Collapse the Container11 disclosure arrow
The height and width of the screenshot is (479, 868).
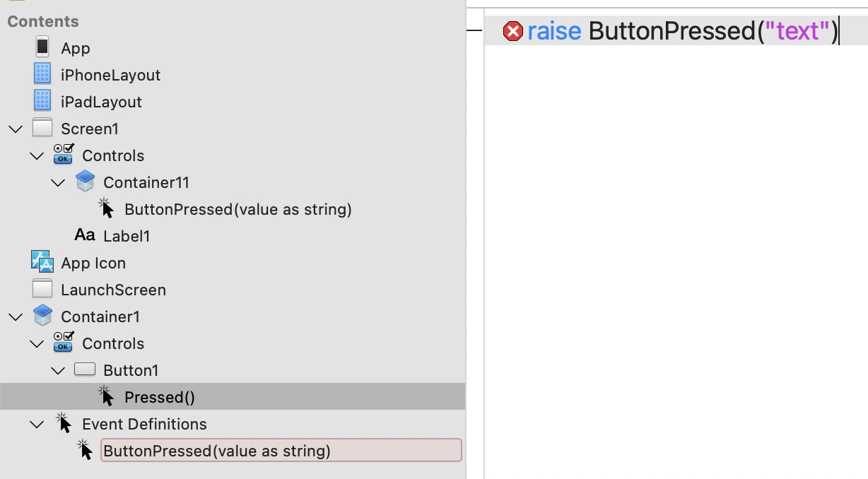point(58,182)
